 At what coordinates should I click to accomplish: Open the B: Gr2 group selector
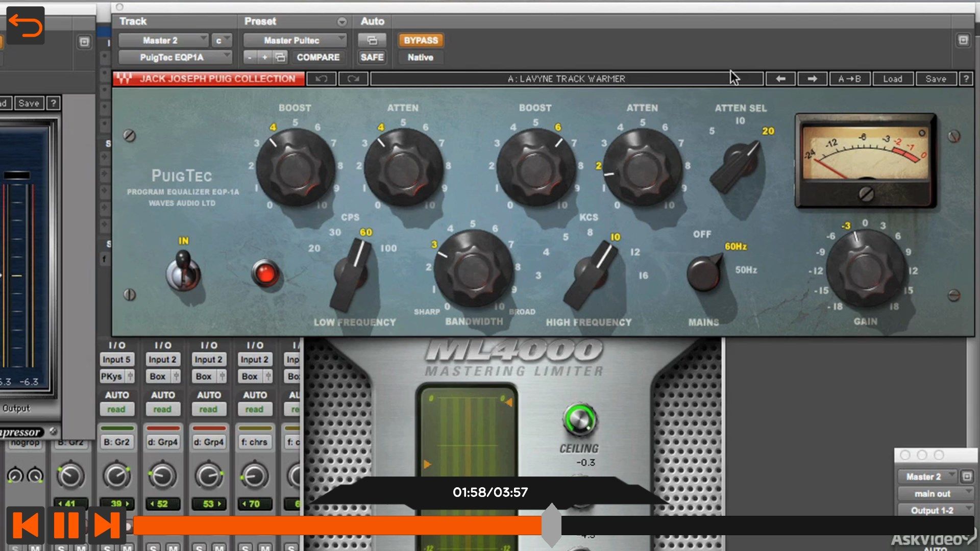[x=117, y=442]
